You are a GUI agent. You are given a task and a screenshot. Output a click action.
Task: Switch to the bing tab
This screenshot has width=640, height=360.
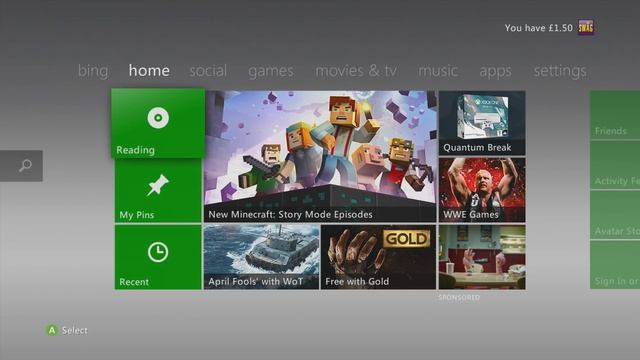93,71
